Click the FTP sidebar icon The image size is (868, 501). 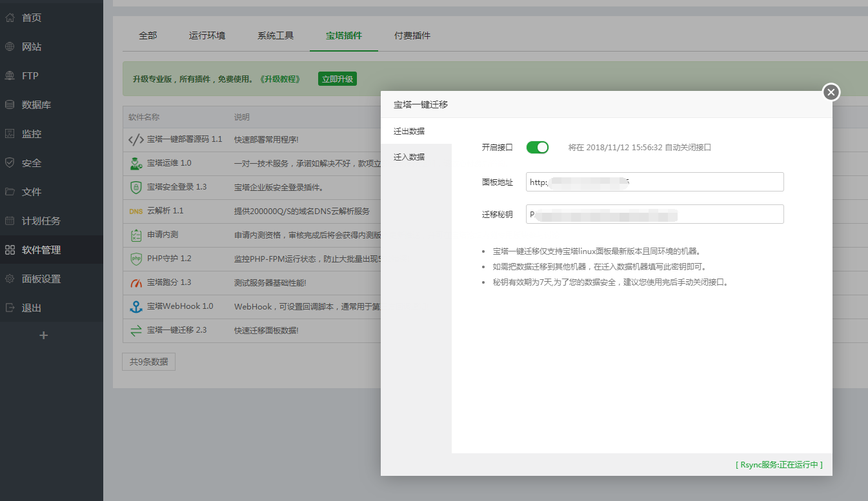pyautogui.click(x=10, y=75)
